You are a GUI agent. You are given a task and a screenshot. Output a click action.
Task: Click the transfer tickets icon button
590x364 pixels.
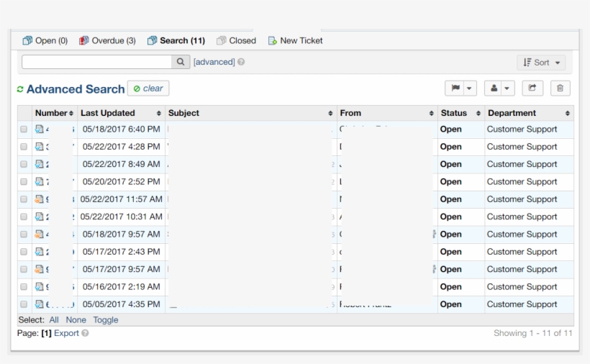[532, 88]
